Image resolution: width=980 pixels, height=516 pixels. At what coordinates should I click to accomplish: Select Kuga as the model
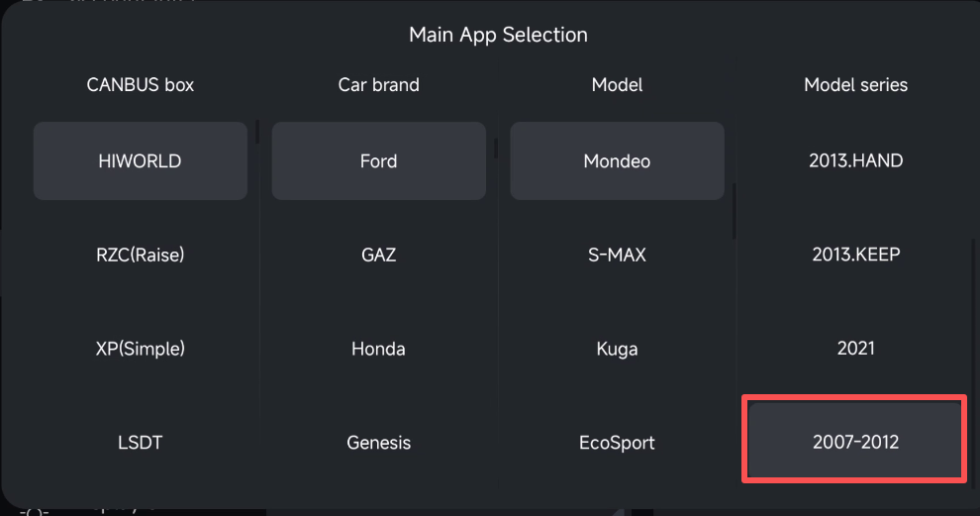pos(617,349)
